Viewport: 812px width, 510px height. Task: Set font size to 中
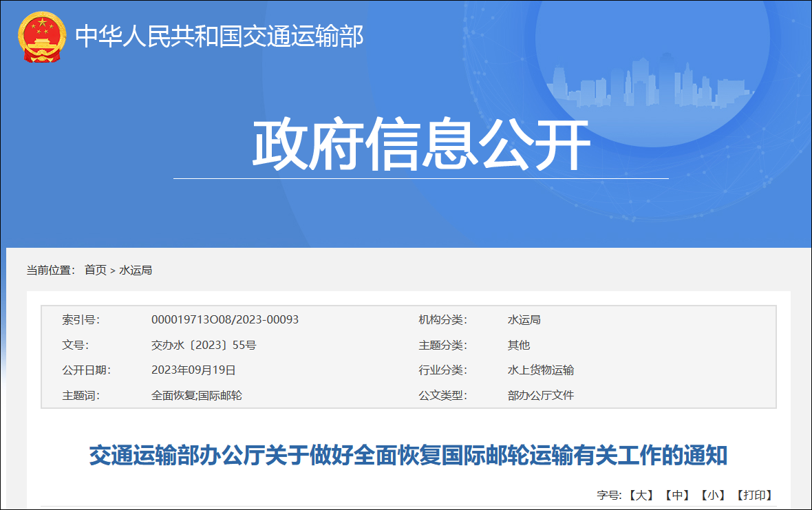click(x=677, y=496)
